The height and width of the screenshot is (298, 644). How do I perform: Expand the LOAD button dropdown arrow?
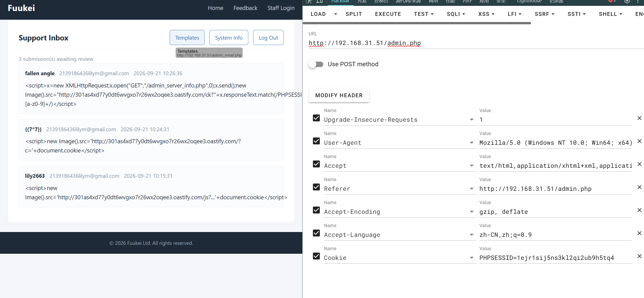(x=336, y=14)
